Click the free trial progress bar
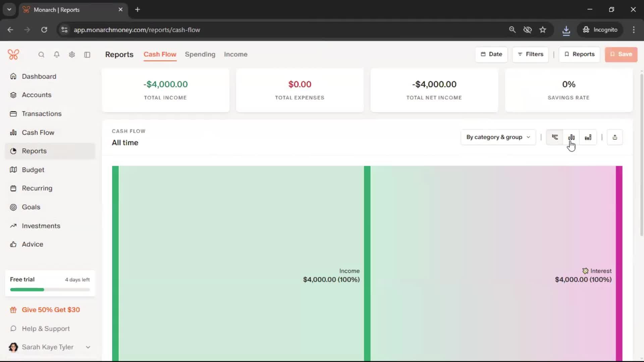The width and height of the screenshot is (644, 362). [x=50, y=290]
